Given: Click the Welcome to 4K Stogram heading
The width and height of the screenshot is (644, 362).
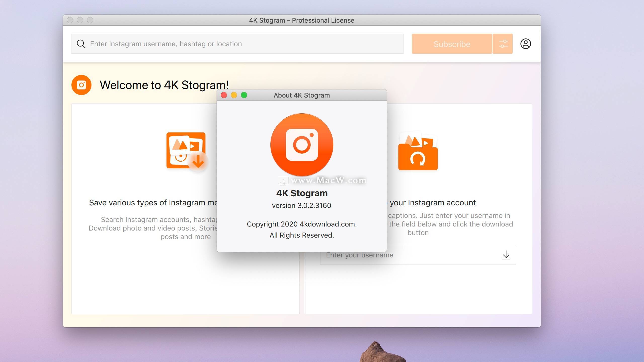Looking at the screenshot, I should coord(164,85).
